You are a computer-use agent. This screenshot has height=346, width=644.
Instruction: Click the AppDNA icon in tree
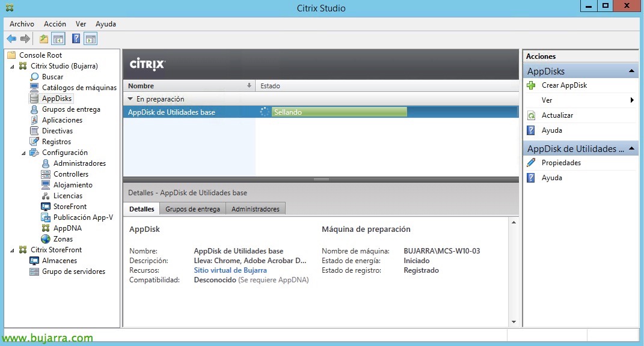coord(46,228)
